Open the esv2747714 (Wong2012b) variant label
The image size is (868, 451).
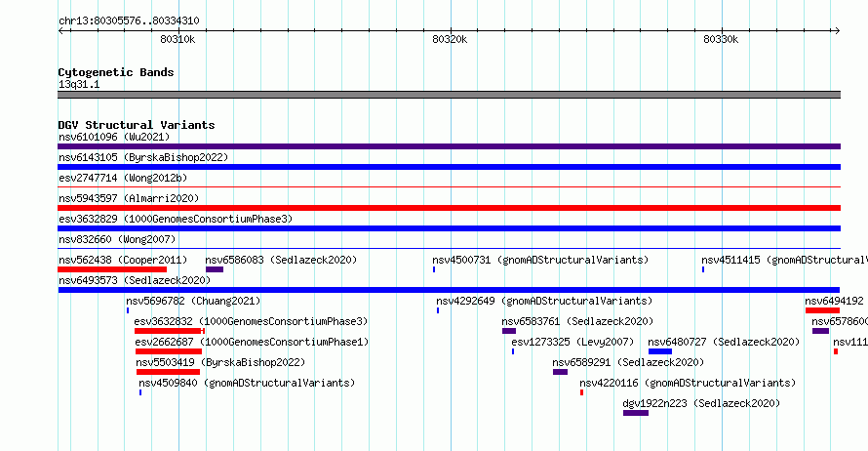(123, 178)
